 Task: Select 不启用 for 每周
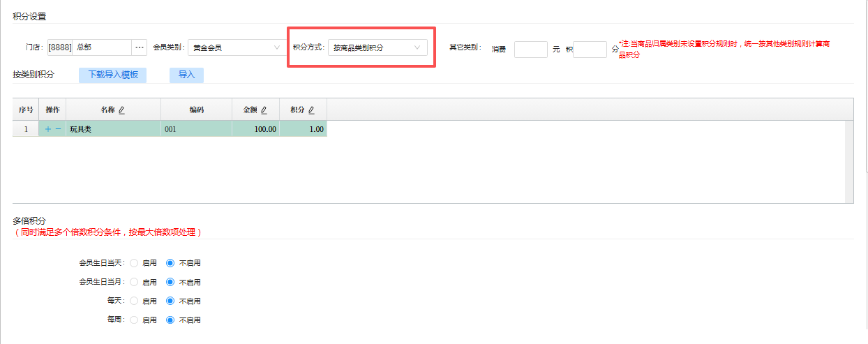[x=170, y=320]
